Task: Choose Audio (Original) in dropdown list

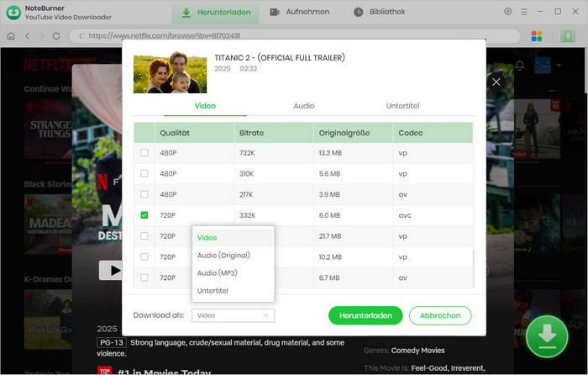Action: pos(234,256)
